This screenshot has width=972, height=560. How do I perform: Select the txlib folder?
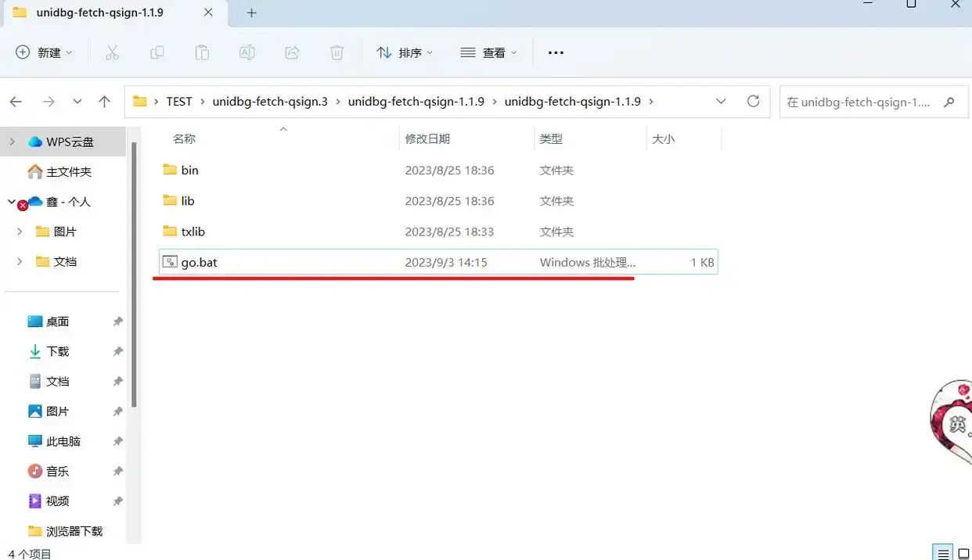coord(193,232)
